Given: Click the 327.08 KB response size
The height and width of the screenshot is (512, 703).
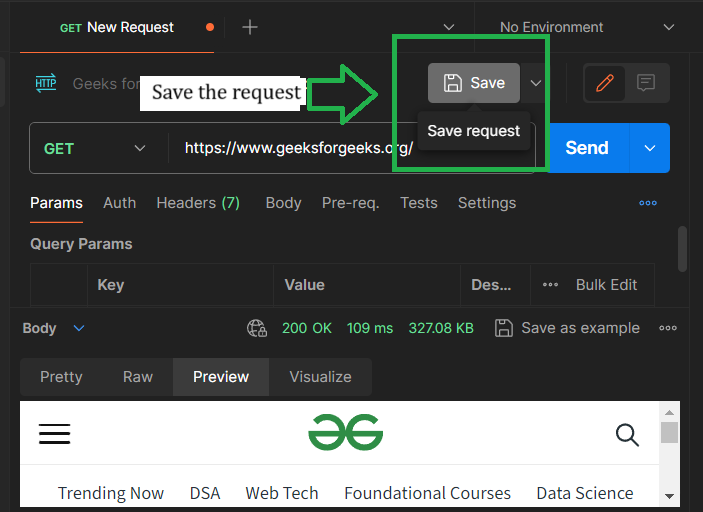Looking at the screenshot, I should coord(441,328).
